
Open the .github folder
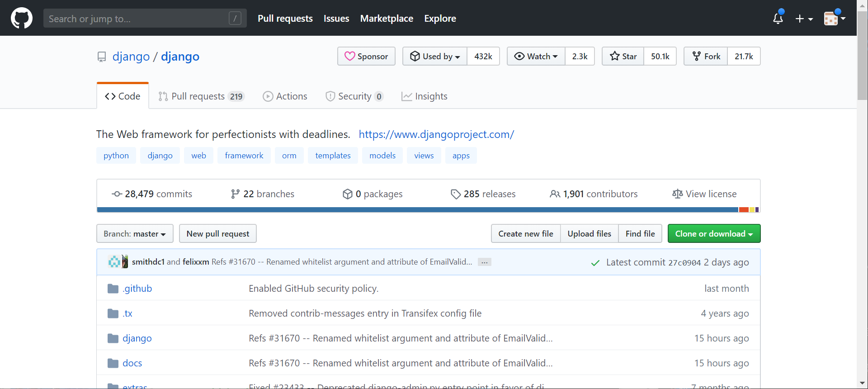pyautogui.click(x=137, y=289)
